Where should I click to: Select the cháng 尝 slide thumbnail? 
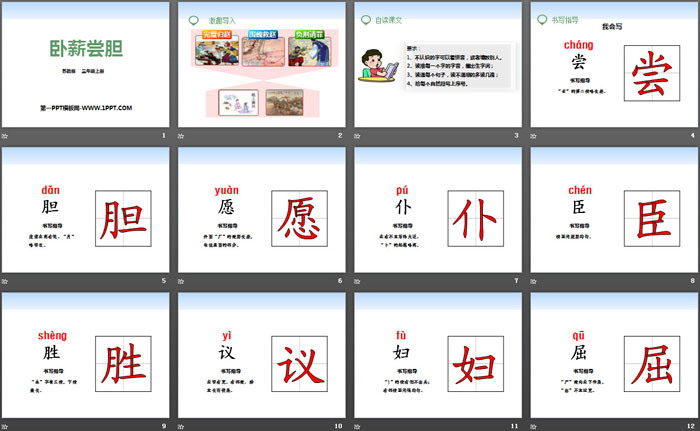tap(614, 64)
